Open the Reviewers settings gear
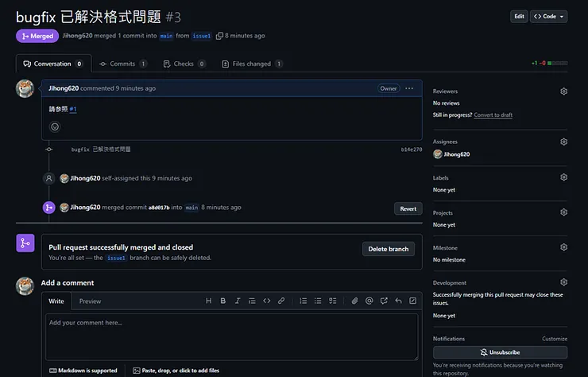The image size is (588, 377). (563, 91)
